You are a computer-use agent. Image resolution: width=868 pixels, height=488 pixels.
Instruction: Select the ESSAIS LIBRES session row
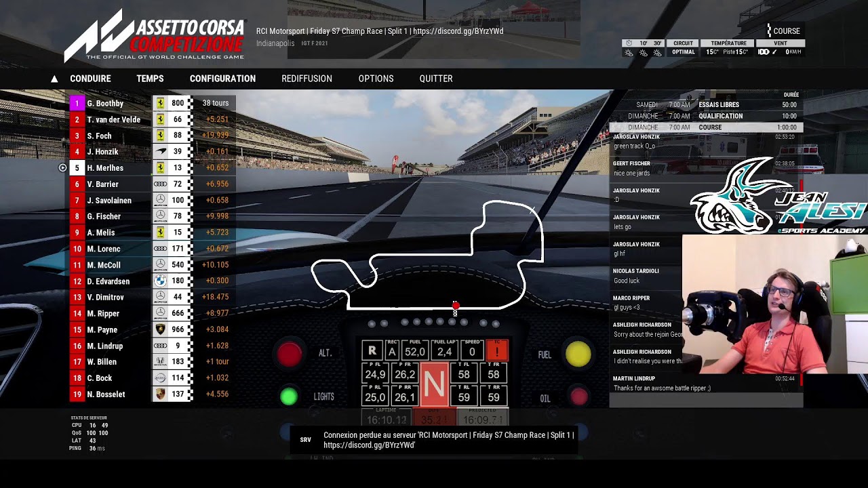[707, 105]
